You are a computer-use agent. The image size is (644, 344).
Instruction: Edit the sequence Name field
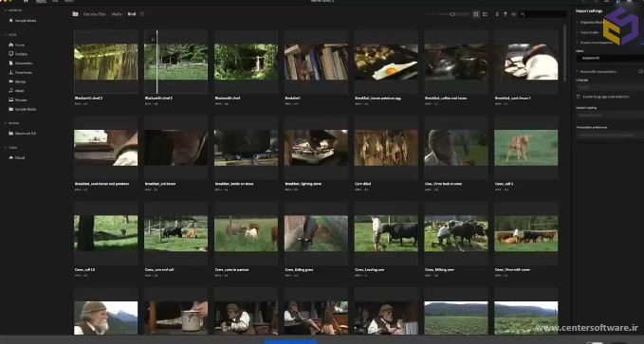coord(610,58)
